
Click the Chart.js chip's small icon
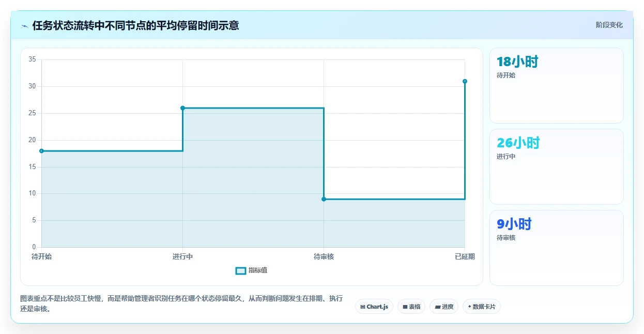click(x=363, y=307)
